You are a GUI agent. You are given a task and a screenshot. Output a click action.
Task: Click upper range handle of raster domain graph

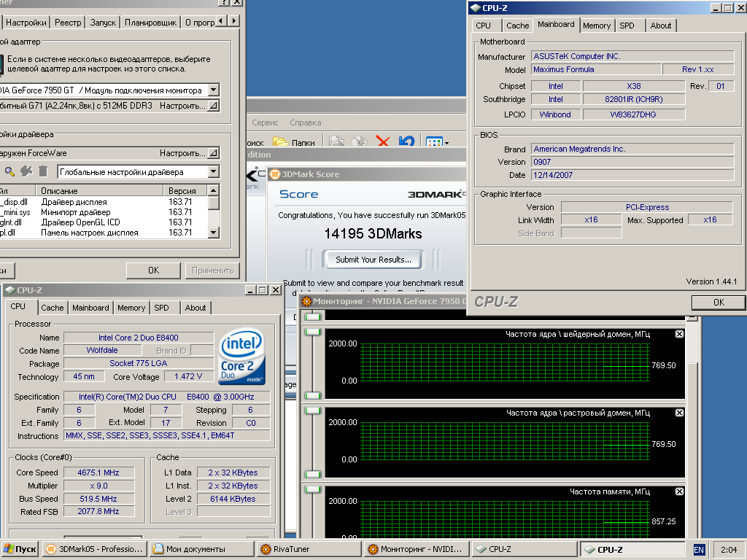[x=312, y=411]
